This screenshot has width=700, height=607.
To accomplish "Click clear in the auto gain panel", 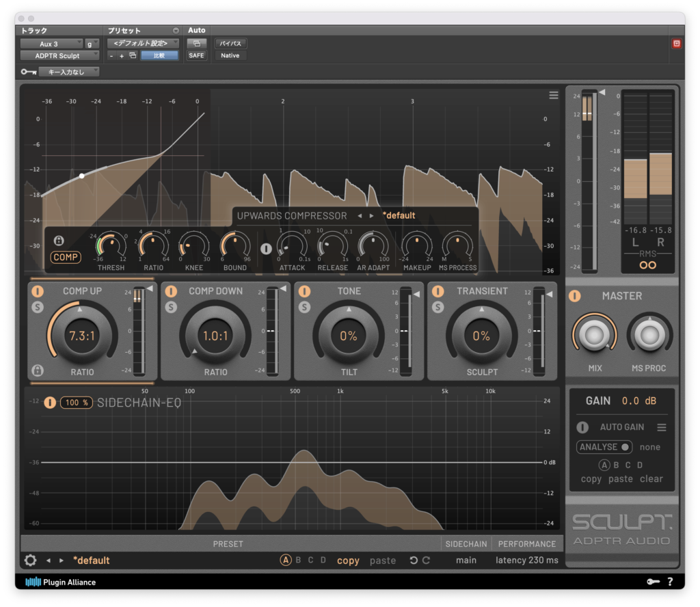I will (651, 479).
